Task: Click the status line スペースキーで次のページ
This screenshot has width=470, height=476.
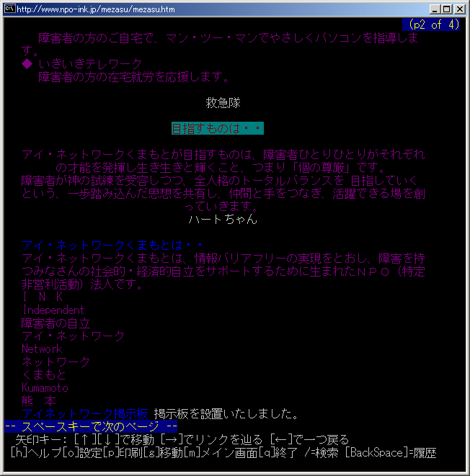Action: tap(91, 426)
